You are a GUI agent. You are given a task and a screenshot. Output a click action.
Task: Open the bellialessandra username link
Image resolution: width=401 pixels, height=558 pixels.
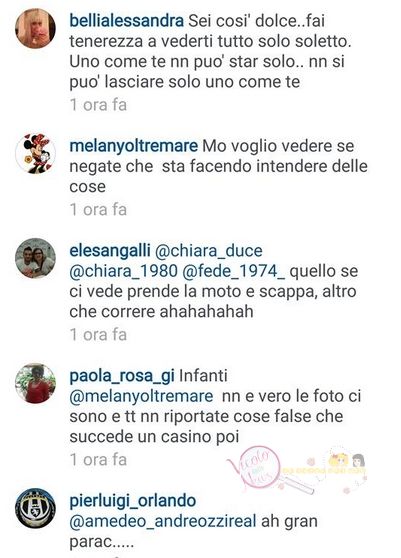(126, 21)
